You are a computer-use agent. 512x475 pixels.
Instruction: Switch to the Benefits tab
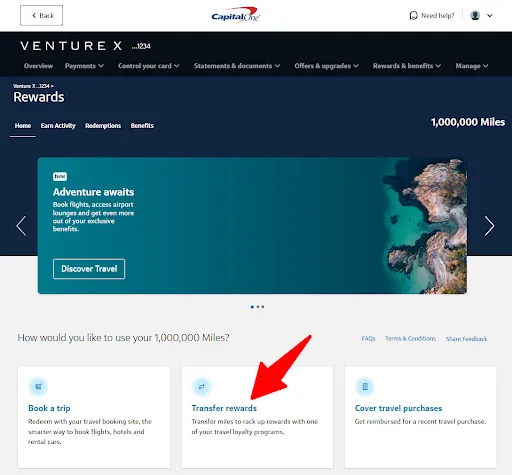[142, 126]
